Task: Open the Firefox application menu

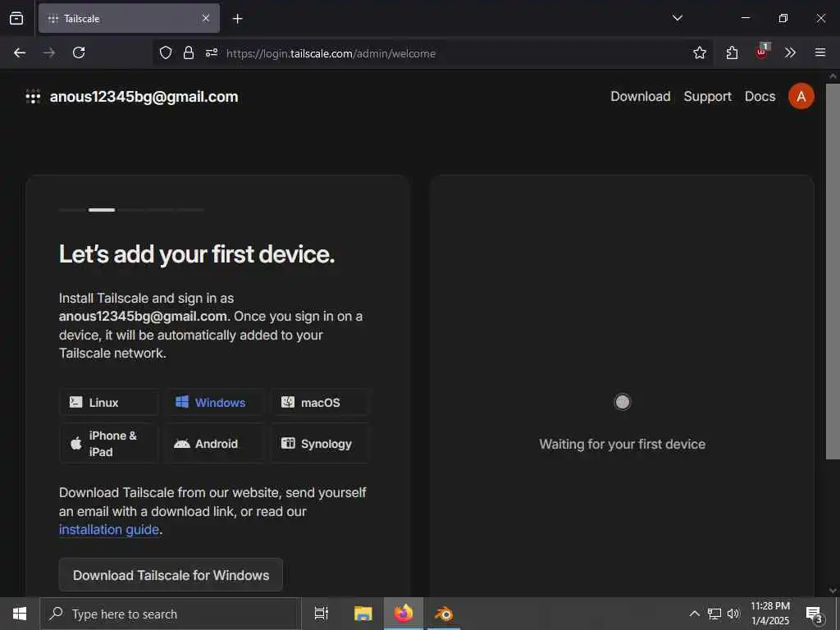Action: click(x=820, y=52)
